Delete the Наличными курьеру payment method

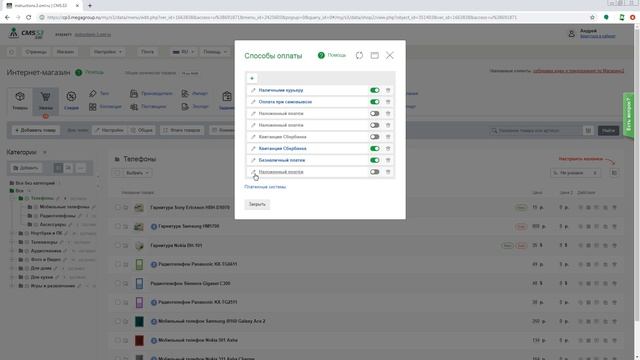(x=388, y=90)
